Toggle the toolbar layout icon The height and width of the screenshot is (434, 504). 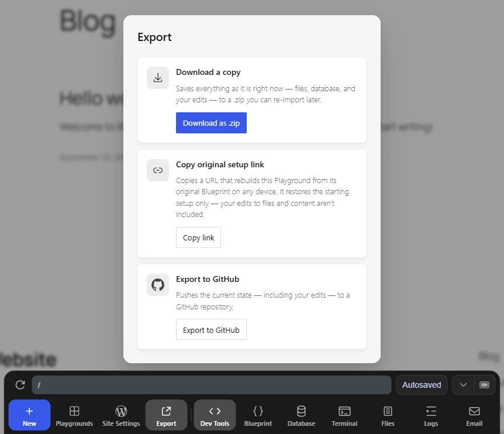[484, 385]
